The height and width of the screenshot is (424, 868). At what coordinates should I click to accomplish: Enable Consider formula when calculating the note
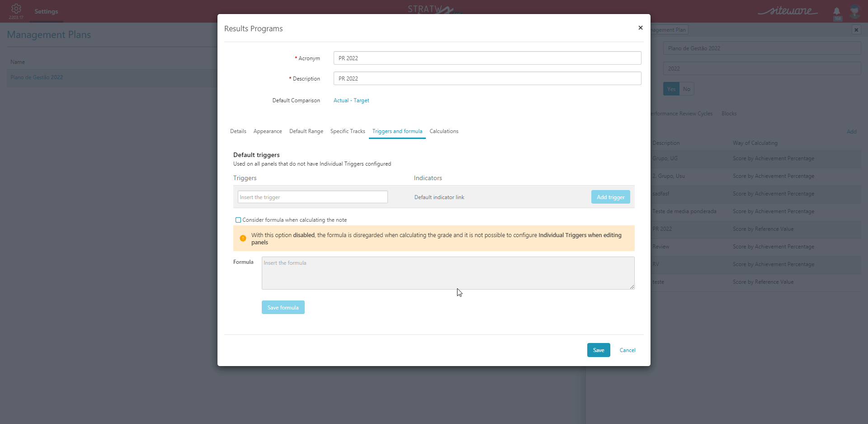(x=238, y=220)
